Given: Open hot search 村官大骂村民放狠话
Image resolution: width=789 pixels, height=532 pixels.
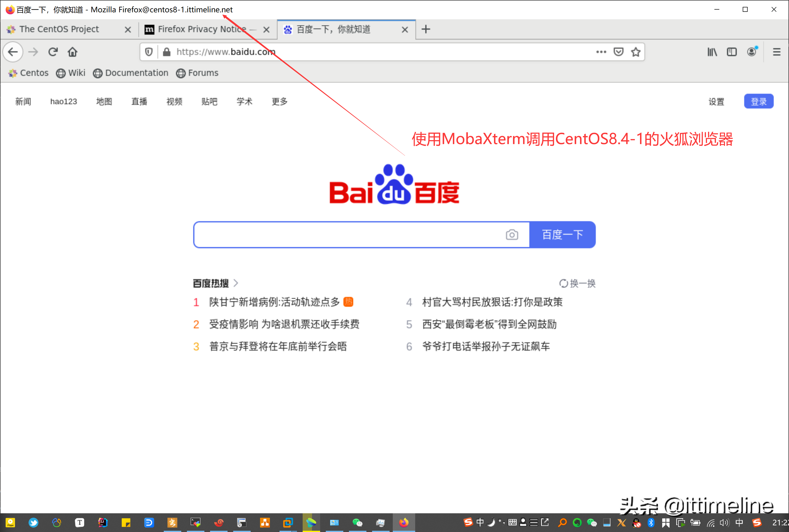Looking at the screenshot, I should click(492, 302).
